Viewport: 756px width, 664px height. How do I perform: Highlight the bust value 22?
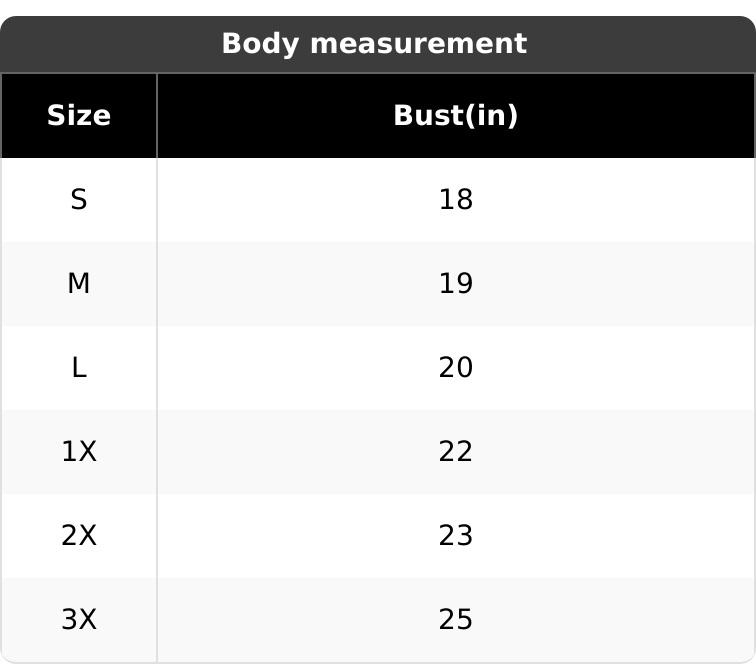(x=455, y=452)
